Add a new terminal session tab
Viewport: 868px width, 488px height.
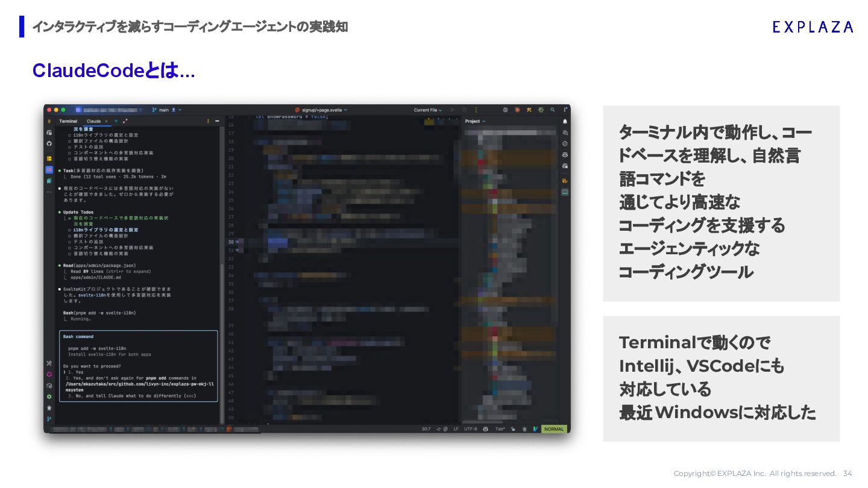116,121
